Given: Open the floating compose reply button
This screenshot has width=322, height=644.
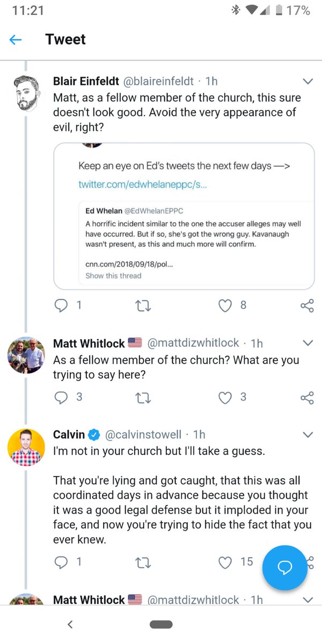Looking at the screenshot, I should (284, 568).
